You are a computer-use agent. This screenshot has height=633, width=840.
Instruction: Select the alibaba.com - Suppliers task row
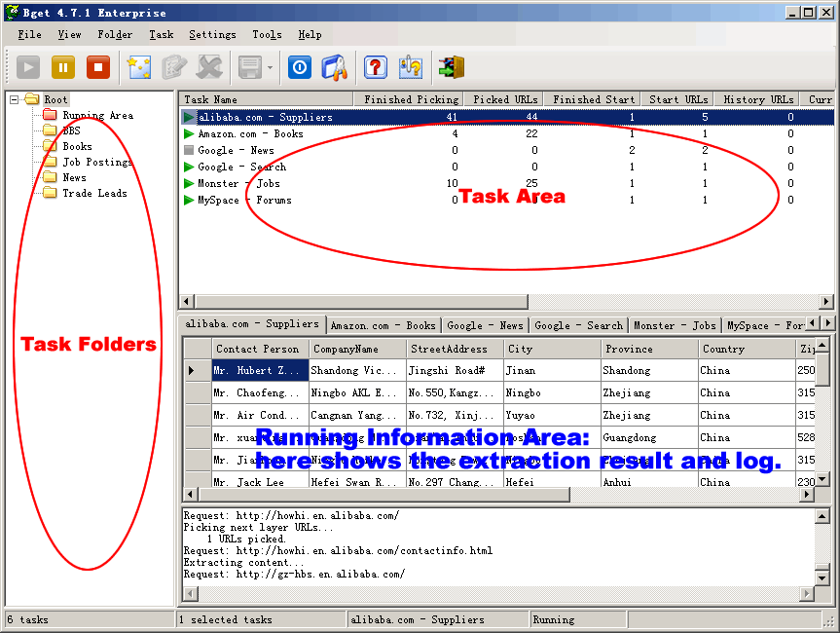click(507, 117)
